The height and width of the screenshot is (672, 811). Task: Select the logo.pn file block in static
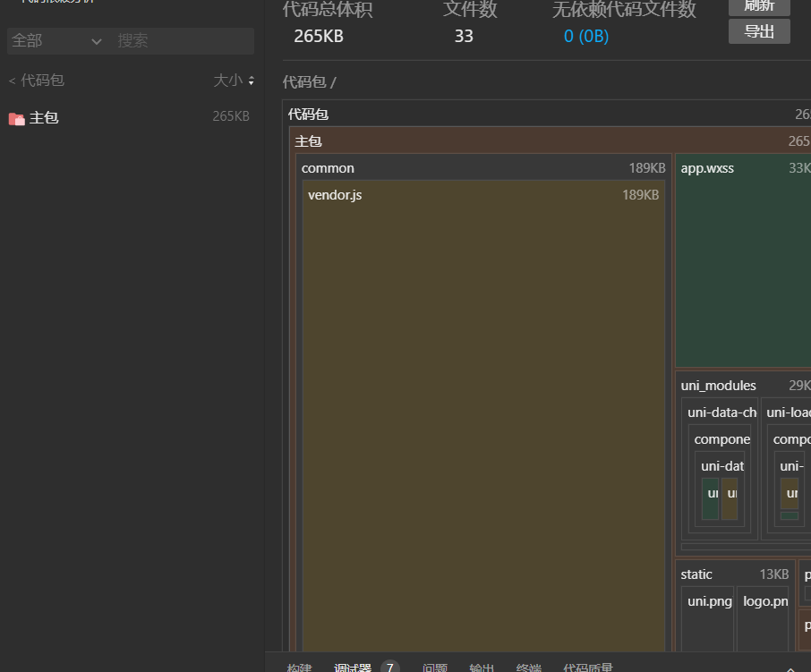pos(763,619)
